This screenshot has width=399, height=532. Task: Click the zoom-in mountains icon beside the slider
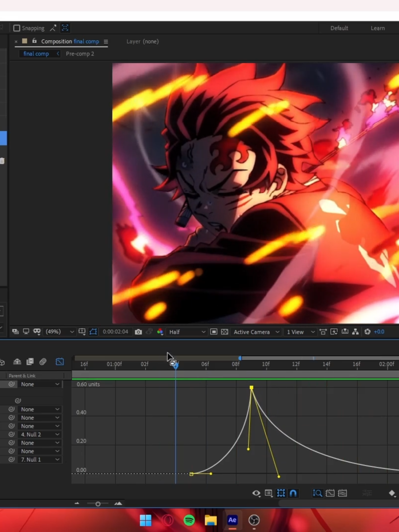click(118, 503)
